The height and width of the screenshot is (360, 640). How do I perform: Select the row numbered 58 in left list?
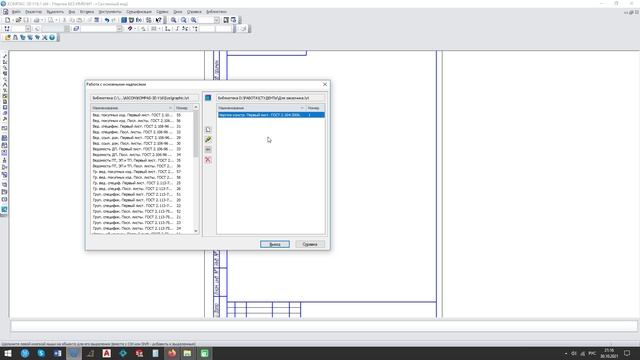click(x=142, y=178)
